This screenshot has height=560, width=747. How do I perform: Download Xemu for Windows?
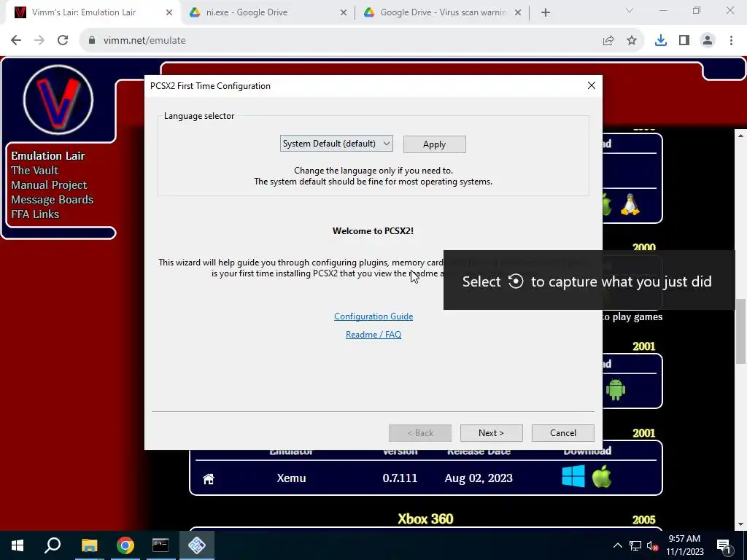point(573,477)
